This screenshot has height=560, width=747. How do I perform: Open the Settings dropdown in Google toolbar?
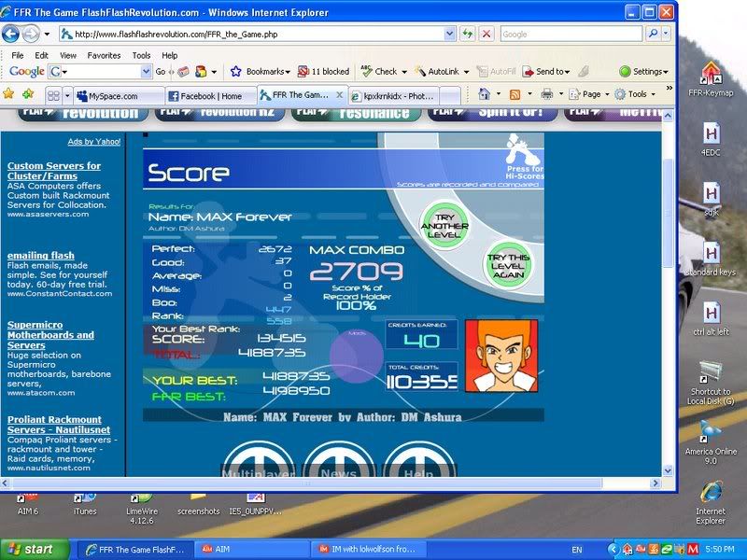[x=666, y=72]
